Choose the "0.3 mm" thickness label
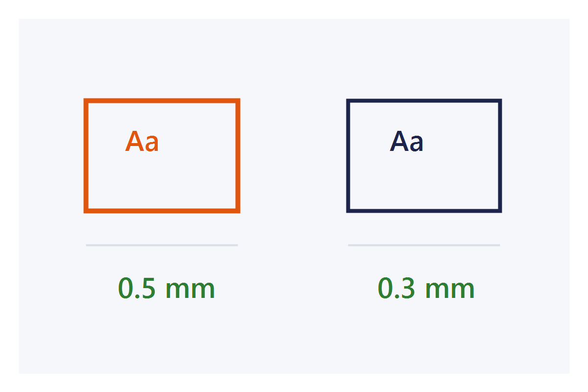This screenshot has height=392, width=588. pos(426,289)
